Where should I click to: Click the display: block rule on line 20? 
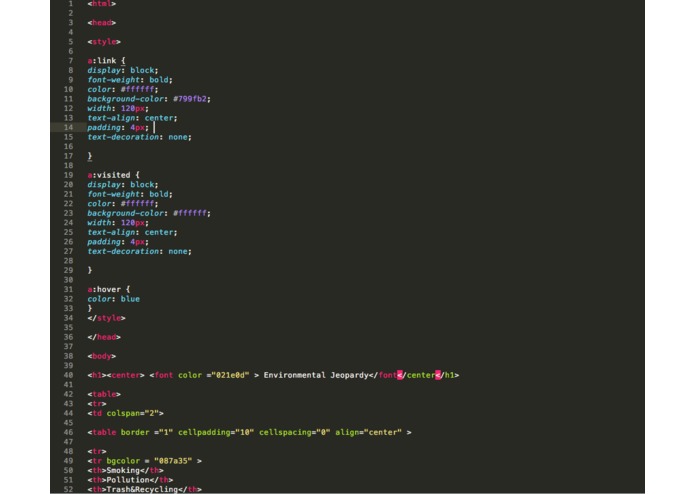[x=123, y=185]
